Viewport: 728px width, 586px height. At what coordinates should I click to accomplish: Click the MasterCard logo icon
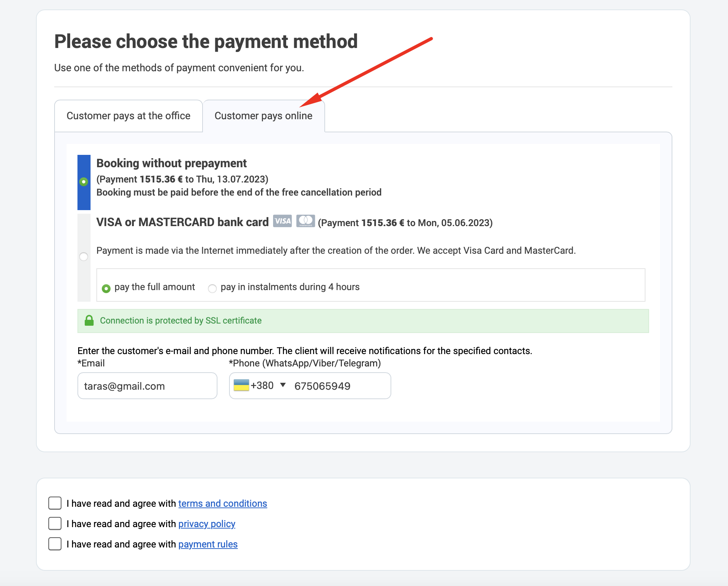(x=305, y=221)
